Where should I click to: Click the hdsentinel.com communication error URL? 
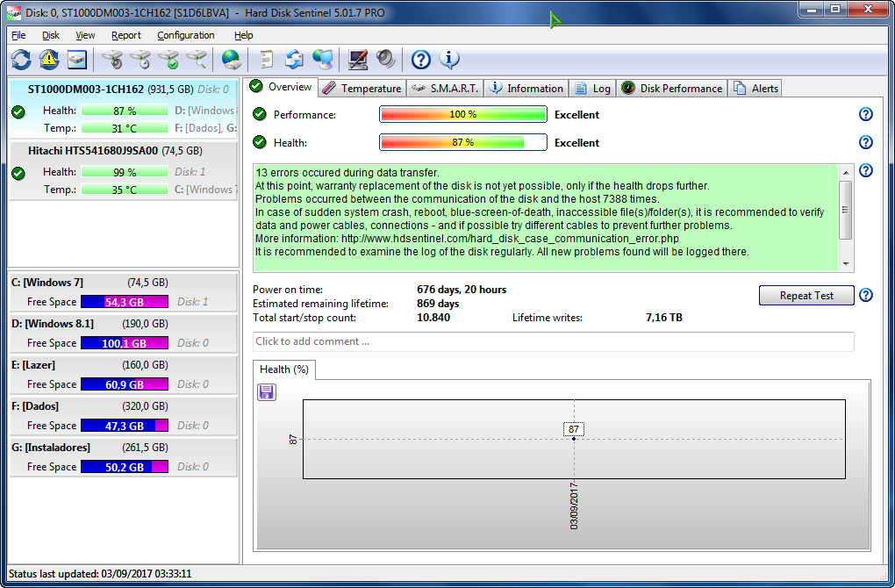[510, 239]
